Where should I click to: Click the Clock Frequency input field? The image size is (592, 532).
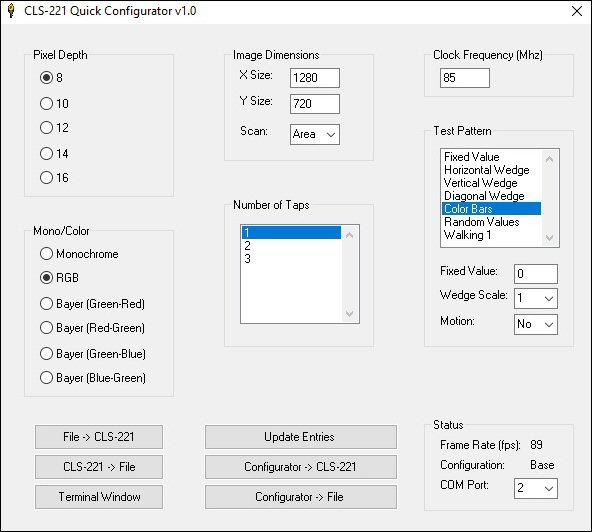(x=465, y=78)
